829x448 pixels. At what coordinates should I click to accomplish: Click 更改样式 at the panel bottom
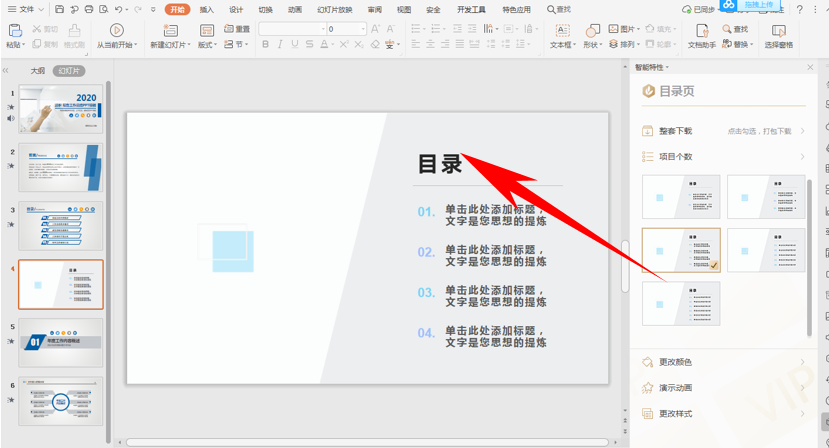(675, 414)
